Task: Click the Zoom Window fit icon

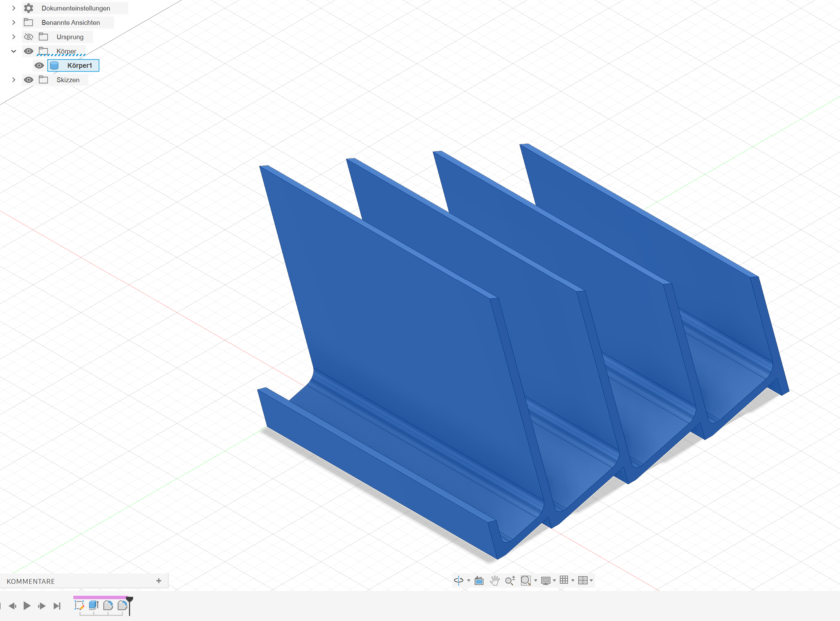Action: pyautogui.click(x=525, y=581)
